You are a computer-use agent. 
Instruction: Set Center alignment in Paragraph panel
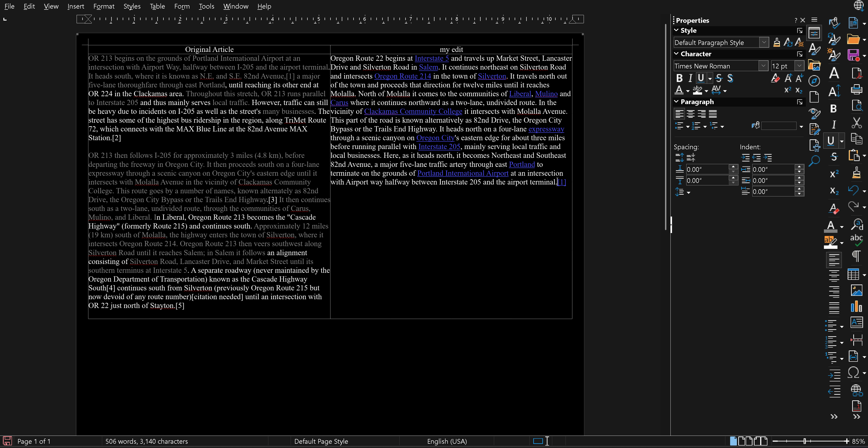pos(690,114)
